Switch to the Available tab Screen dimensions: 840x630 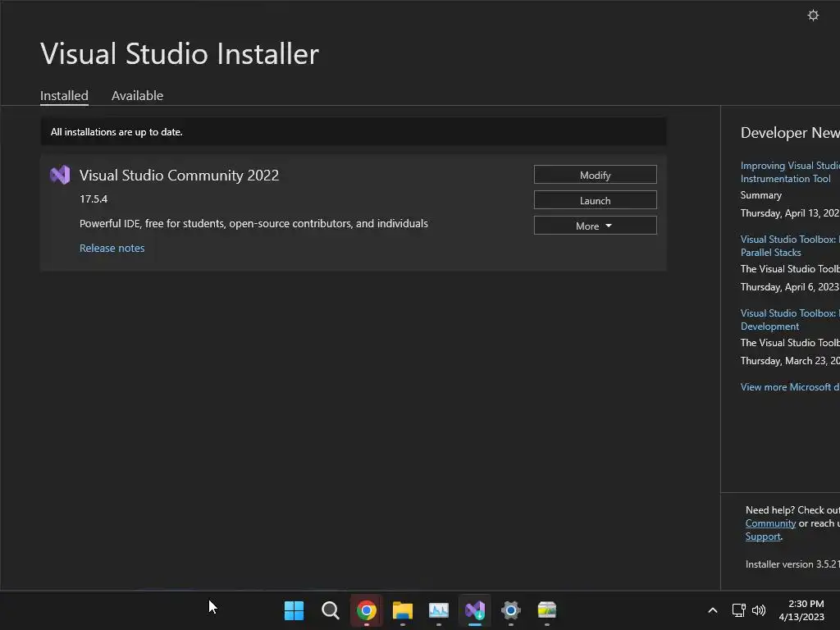pyautogui.click(x=137, y=96)
